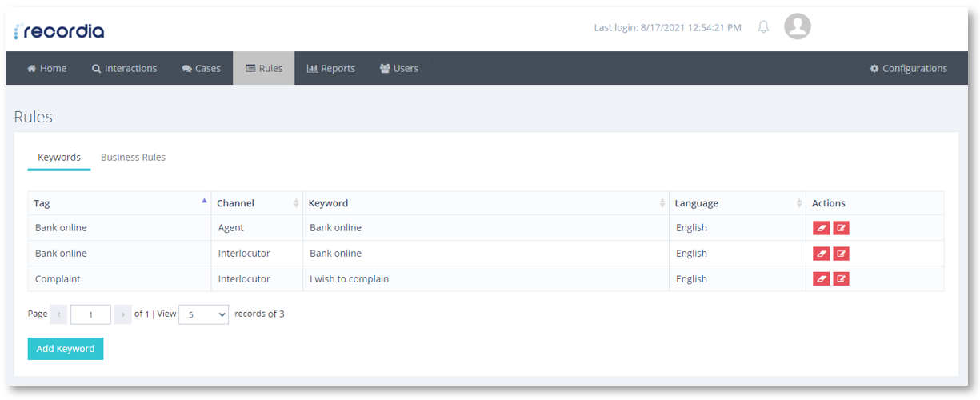980x400 pixels.
Task: Open the Reports menu
Action: (x=331, y=68)
